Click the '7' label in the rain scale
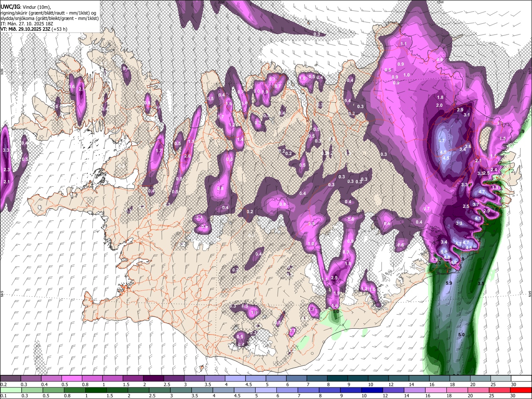This screenshot has width=532, height=399. coord(299,396)
